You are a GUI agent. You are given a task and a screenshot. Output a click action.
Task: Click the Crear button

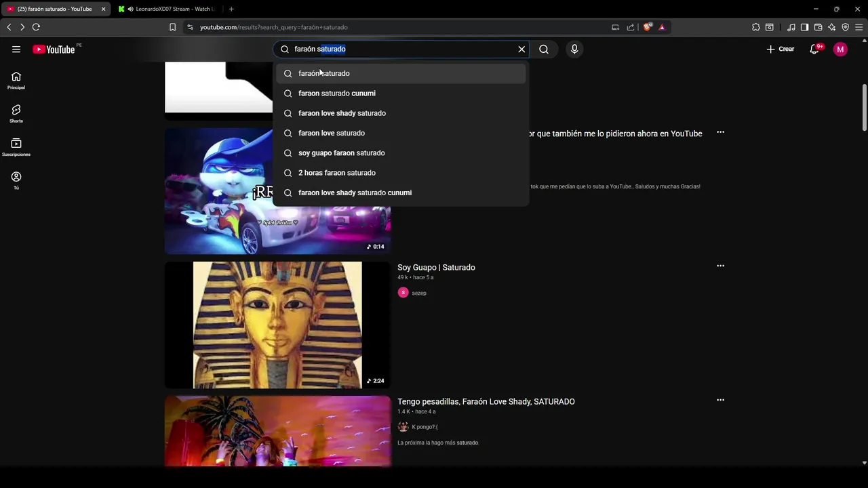781,49
